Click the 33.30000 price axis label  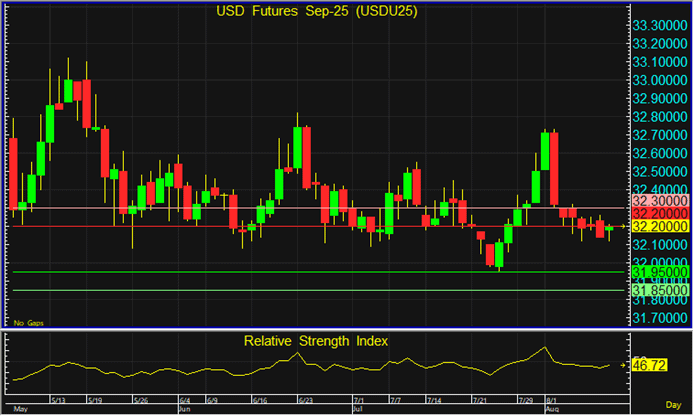tap(657, 24)
